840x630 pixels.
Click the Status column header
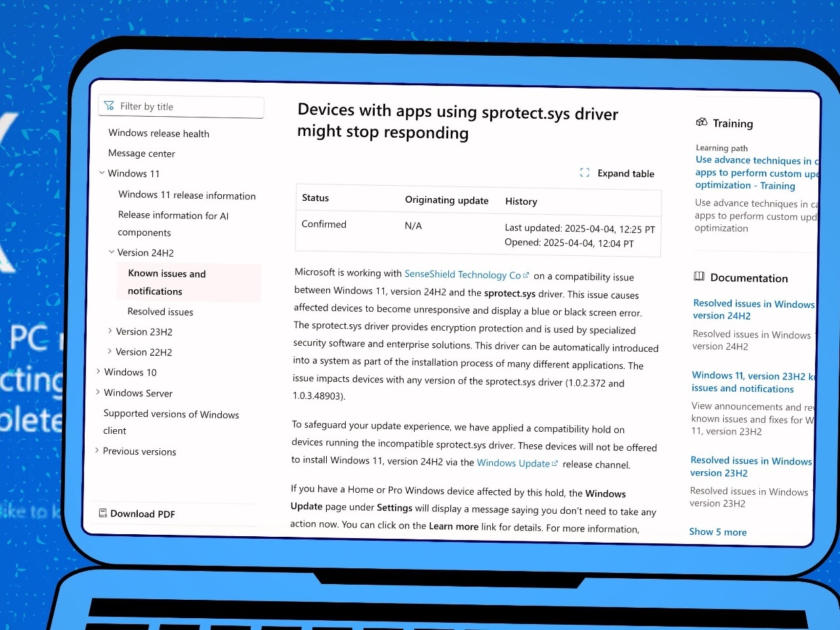(x=315, y=198)
